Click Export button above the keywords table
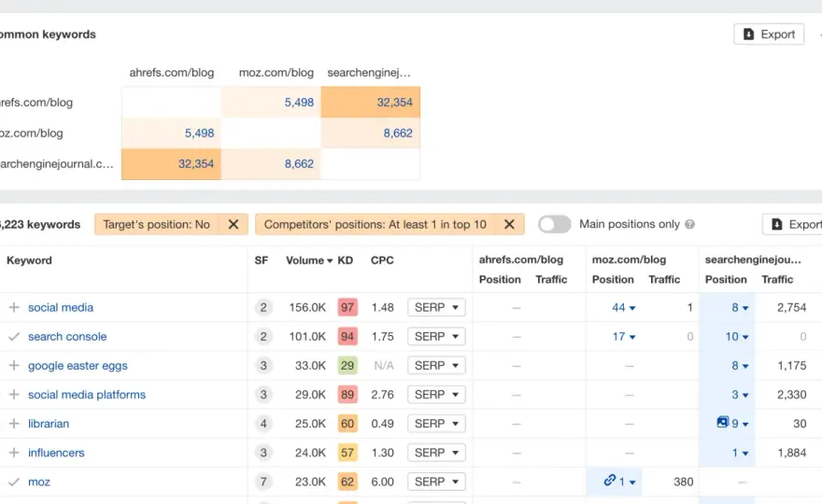Viewport: 822px width, 504px height. point(794,224)
